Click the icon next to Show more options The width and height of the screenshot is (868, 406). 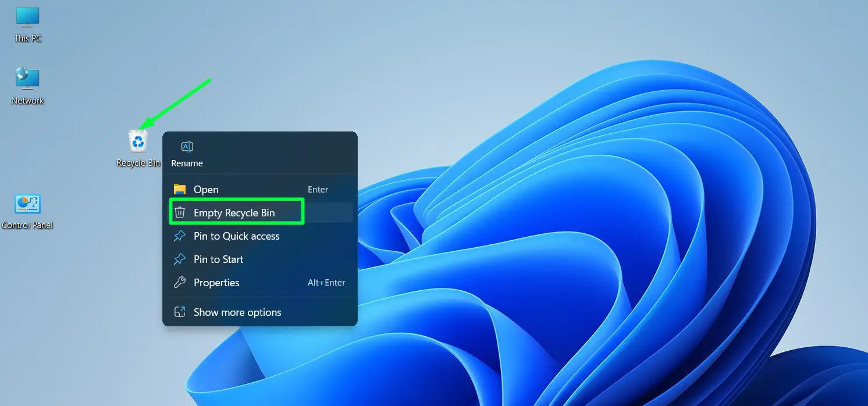(x=180, y=312)
